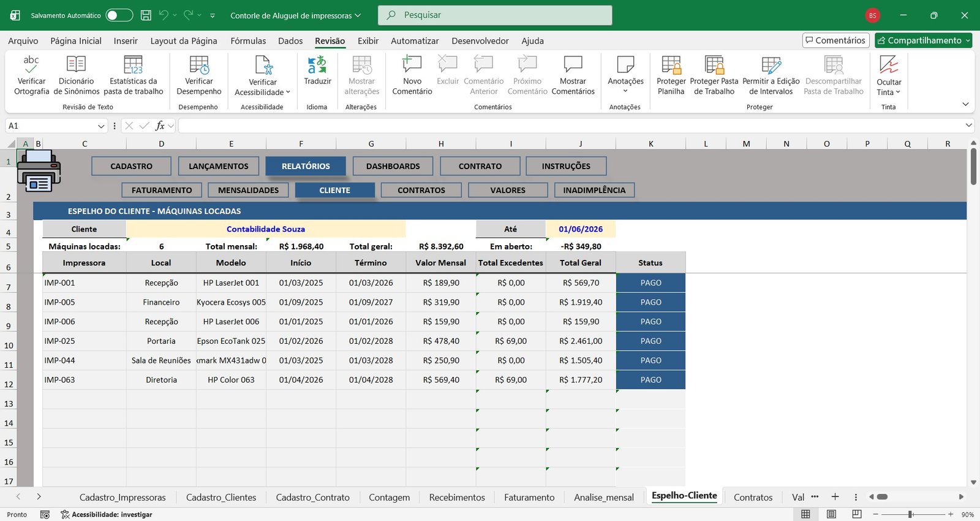Click sheet tabs more options dots
Image resolution: width=980 pixels, height=521 pixels.
tap(815, 496)
